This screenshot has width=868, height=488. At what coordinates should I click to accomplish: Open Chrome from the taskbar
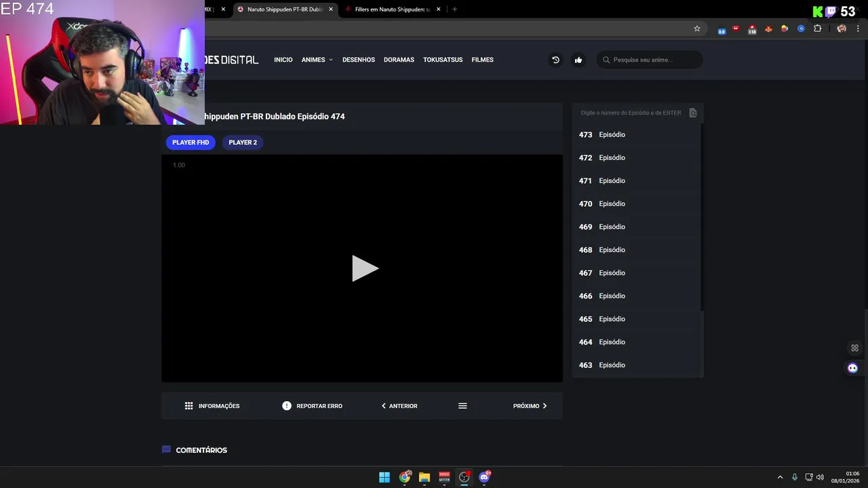pos(405,477)
